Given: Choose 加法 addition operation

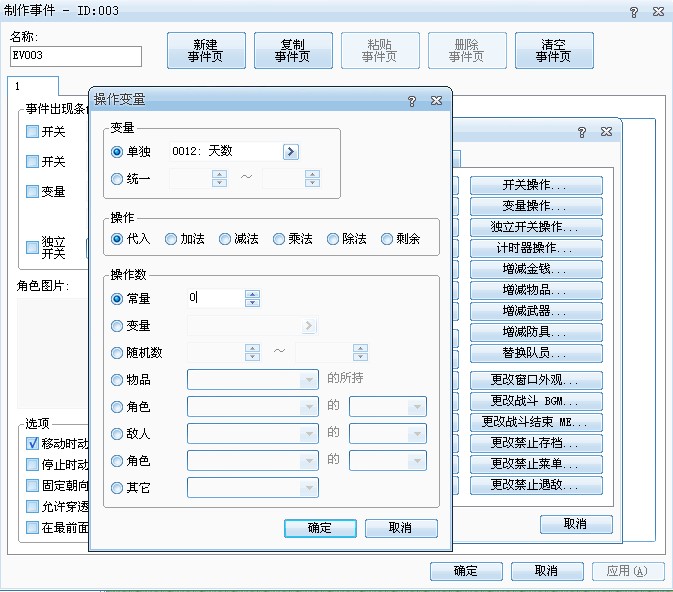Looking at the screenshot, I should click(171, 239).
